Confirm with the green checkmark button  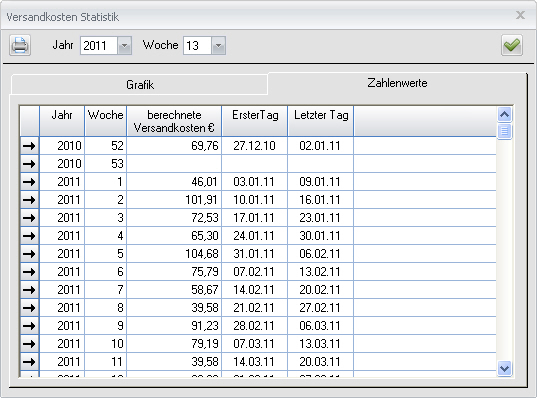click(512, 45)
